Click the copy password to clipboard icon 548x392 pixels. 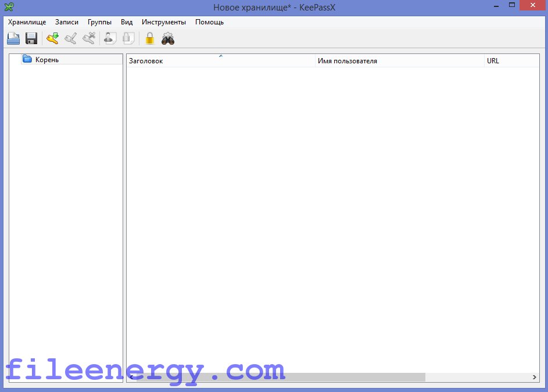click(128, 38)
